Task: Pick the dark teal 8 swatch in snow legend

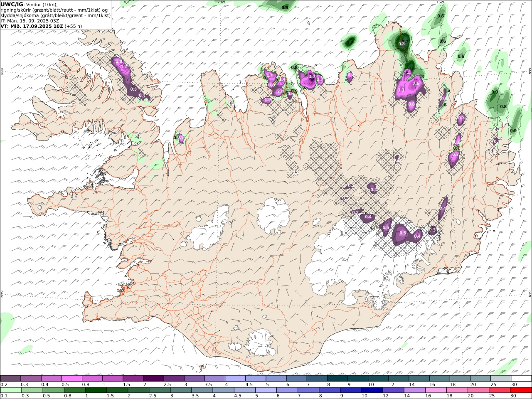Action: click(337, 378)
